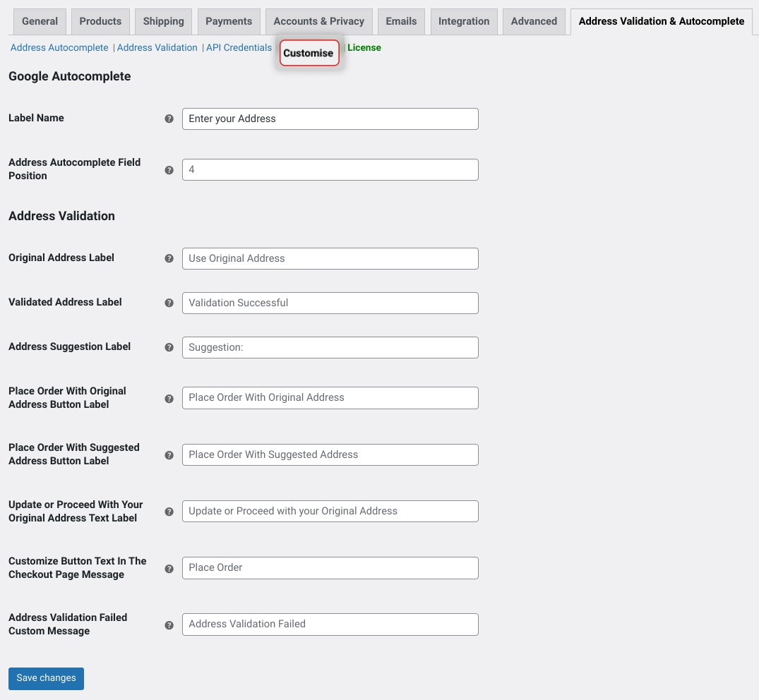Viewport: 759px width, 700px height.
Task: Open help tooltip for Validated Address Label
Action: tap(169, 303)
